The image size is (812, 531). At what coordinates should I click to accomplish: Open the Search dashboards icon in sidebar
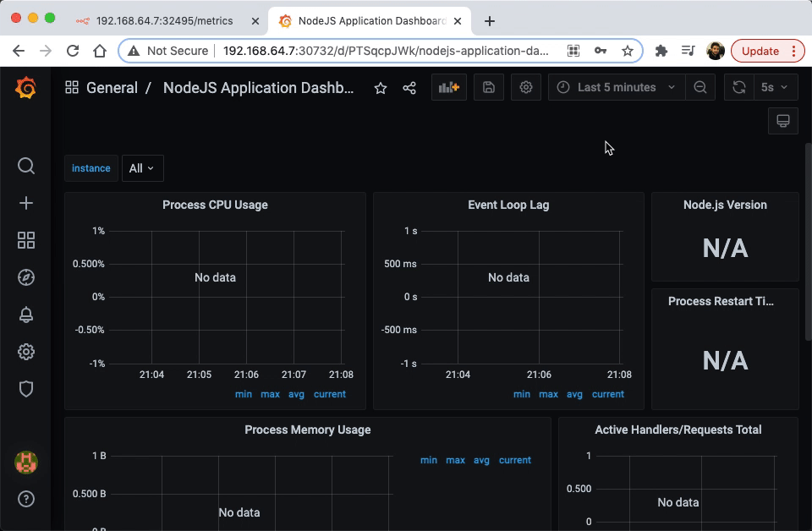[26, 166]
